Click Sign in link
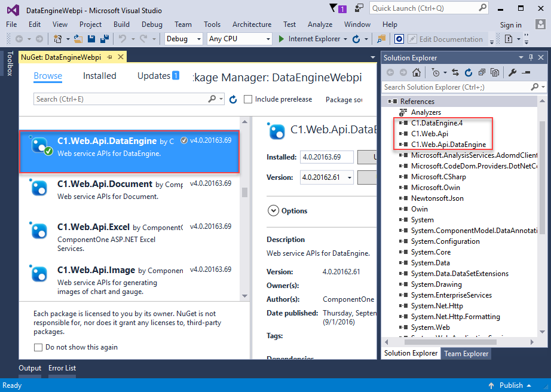The width and height of the screenshot is (551, 392). (510, 24)
